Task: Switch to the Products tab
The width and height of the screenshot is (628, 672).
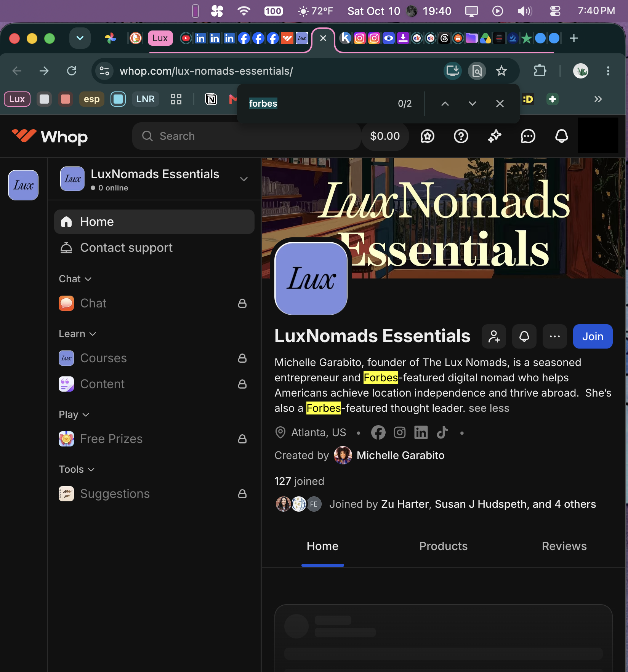Action: pyautogui.click(x=443, y=546)
